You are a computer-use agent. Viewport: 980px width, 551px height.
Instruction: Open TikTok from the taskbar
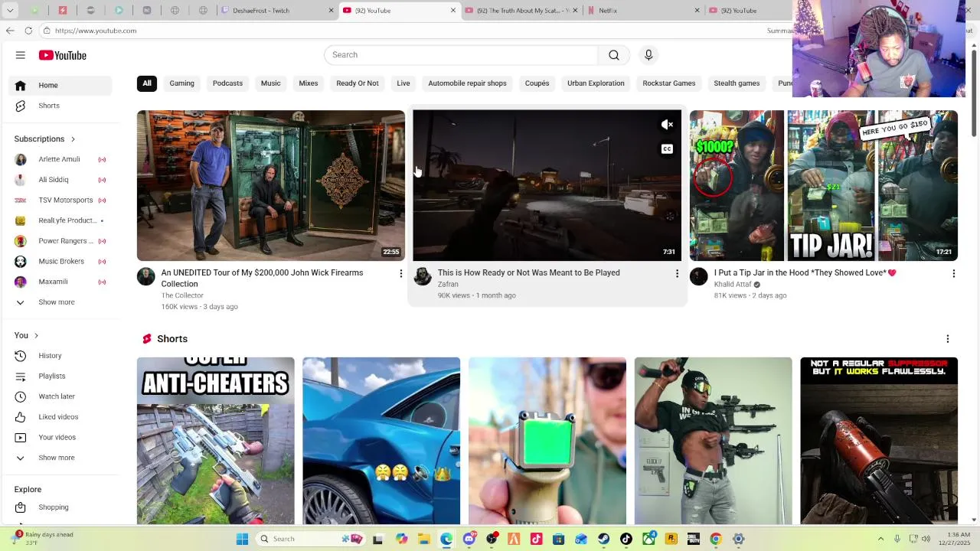(x=626, y=539)
